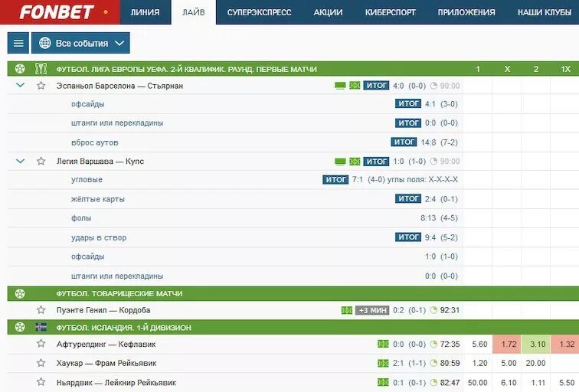Favorite Ньярдвик — Лейкнир Рейкьявик with star

pos(41,382)
